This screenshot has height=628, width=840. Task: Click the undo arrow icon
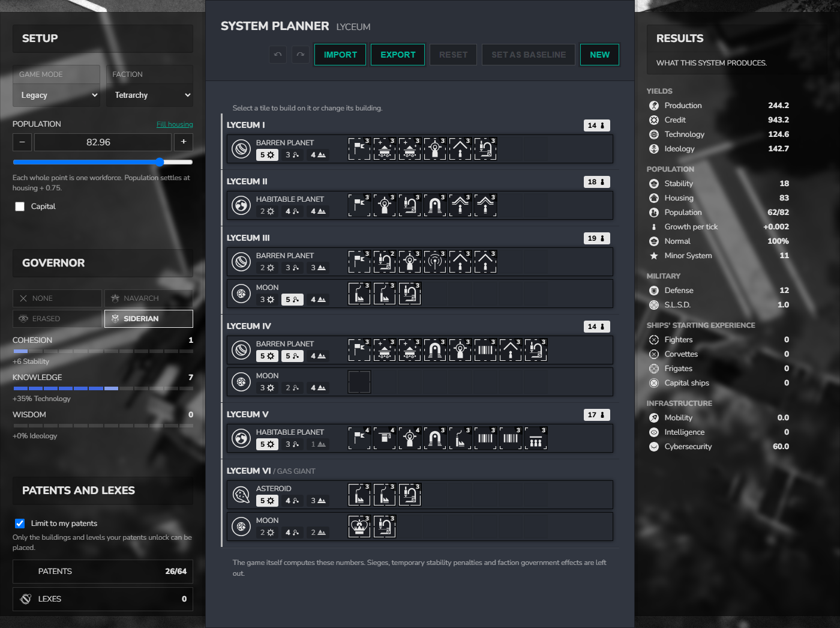coord(278,55)
